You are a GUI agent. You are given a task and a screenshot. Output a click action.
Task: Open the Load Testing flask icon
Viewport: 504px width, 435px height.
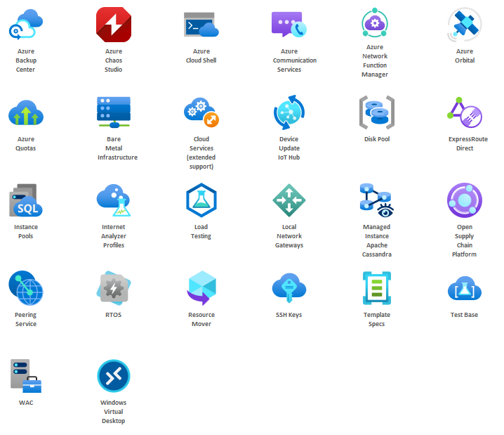pos(201,200)
